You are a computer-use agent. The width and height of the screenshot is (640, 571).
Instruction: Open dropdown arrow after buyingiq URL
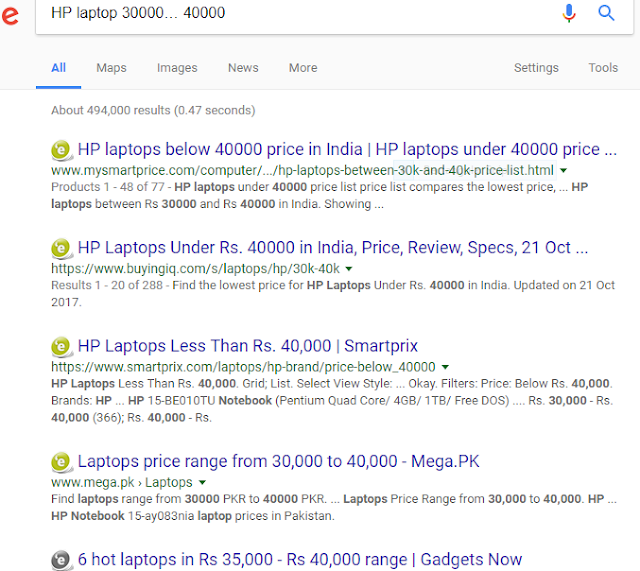tap(349, 269)
